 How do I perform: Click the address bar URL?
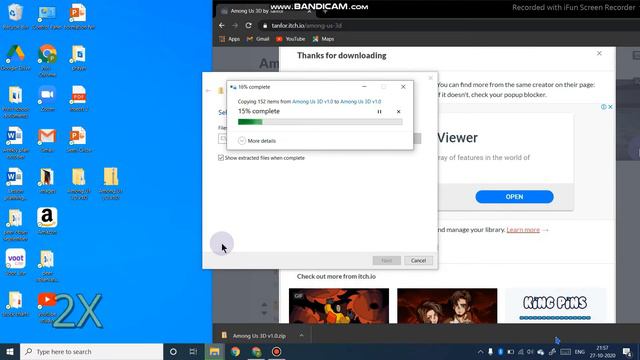(x=307, y=26)
